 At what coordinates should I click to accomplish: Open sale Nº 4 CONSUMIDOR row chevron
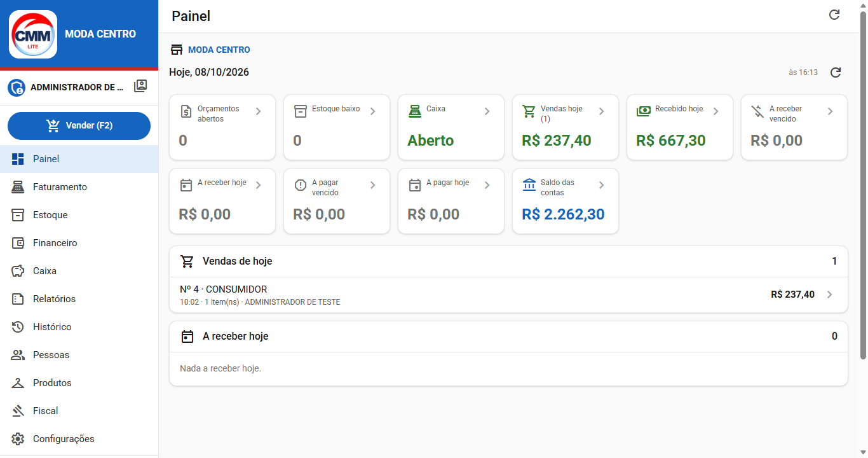pyautogui.click(x=829, y=295)
